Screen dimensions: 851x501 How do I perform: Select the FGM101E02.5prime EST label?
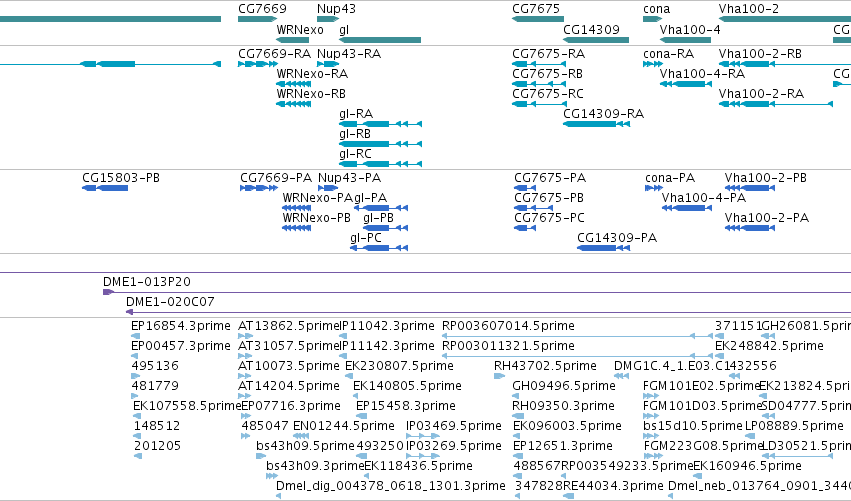click(x=701, y=386)
